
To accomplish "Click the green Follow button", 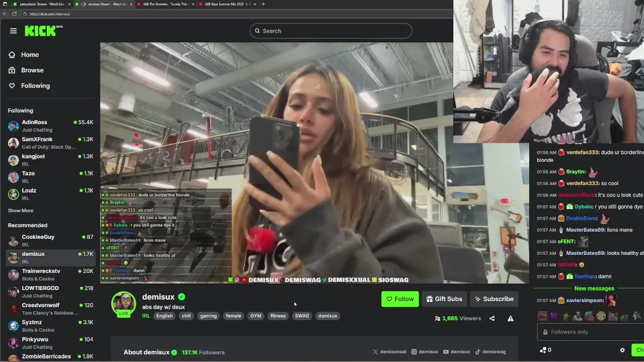I will click(400, 299).
